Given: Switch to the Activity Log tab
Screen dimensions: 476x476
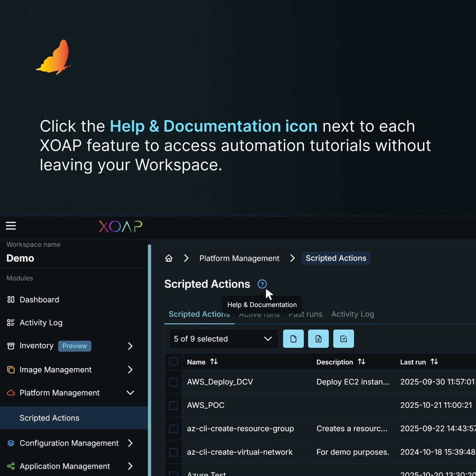Looking at the screenshot, I should click(x=353, y=314).
